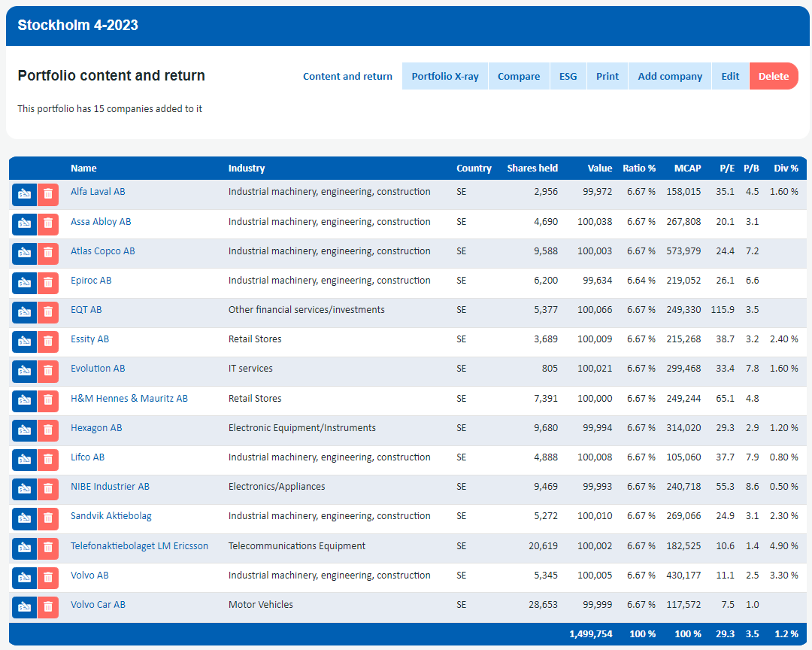
Task: Click the blue edit icon for Evolution AB
Action: (24, 371)
